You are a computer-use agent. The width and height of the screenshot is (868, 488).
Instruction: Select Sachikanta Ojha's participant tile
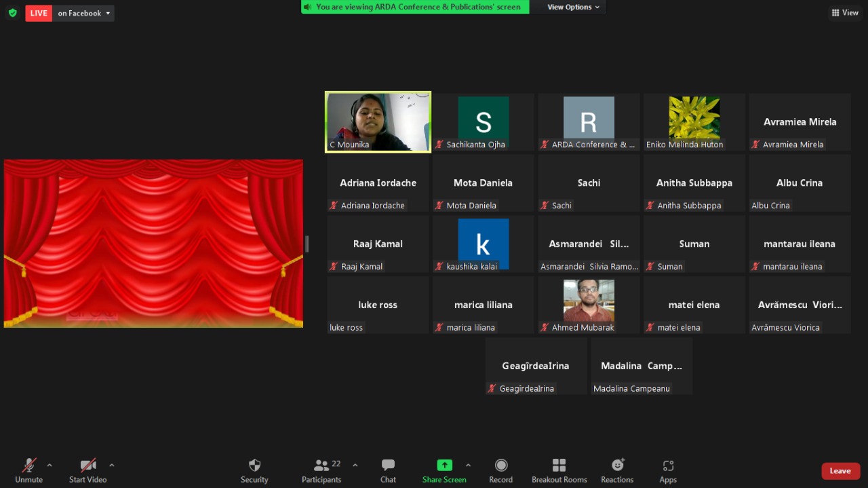(484, 122)
